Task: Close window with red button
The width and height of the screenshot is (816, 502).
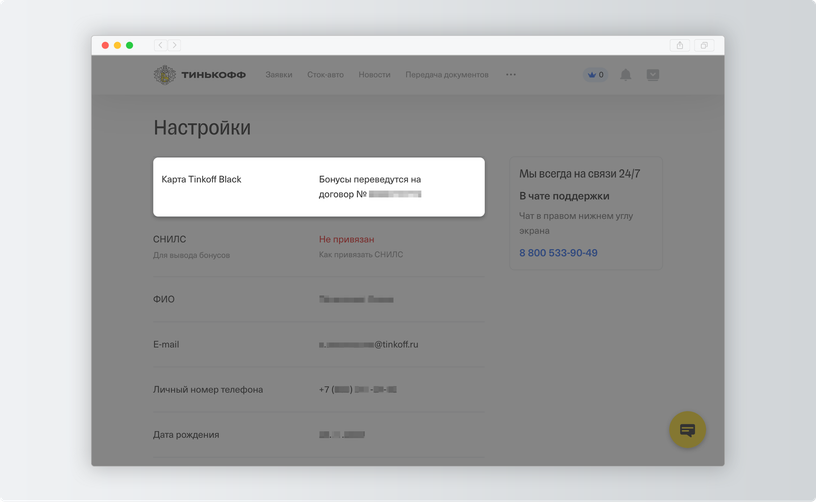Action: pyautogui.click(x=105, y=45)
